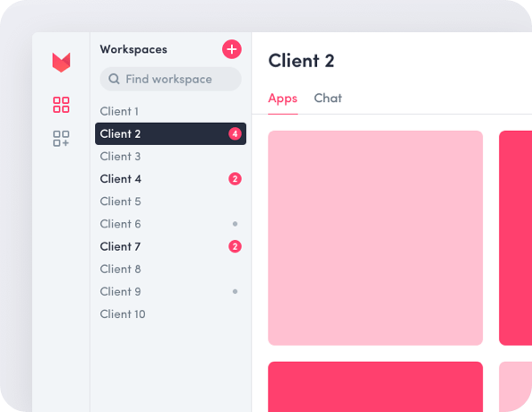Click the 2 notification badge on Client 7
Screen dimensions: 532x412
click(x=235, y=246)
